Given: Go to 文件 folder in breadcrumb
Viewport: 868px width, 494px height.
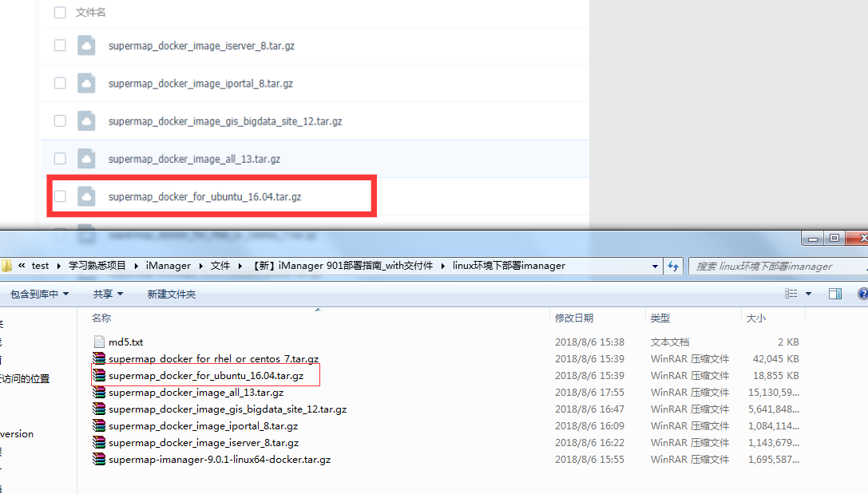Looking at the screenshot, I should tap(220, 266).
